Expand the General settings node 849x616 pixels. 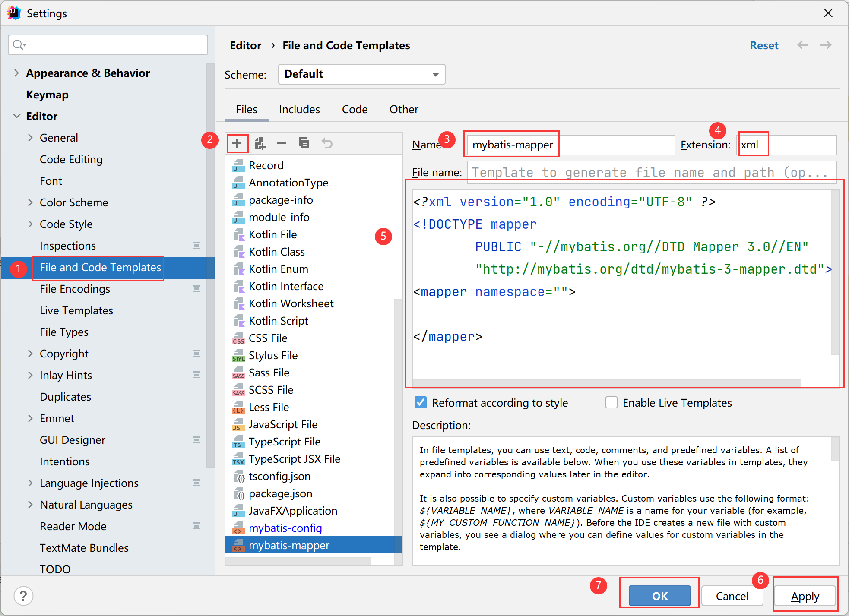click(x=30, y=138)
